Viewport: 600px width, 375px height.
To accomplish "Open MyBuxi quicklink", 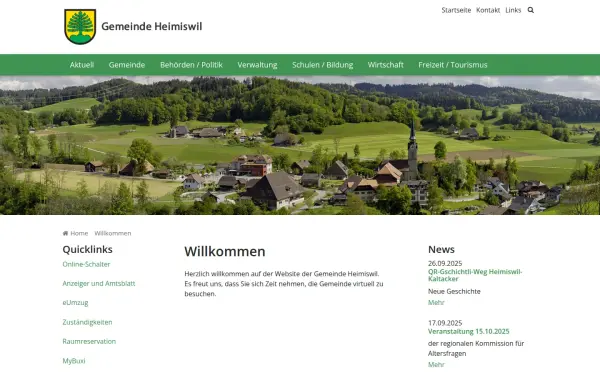I will (74, 361).
